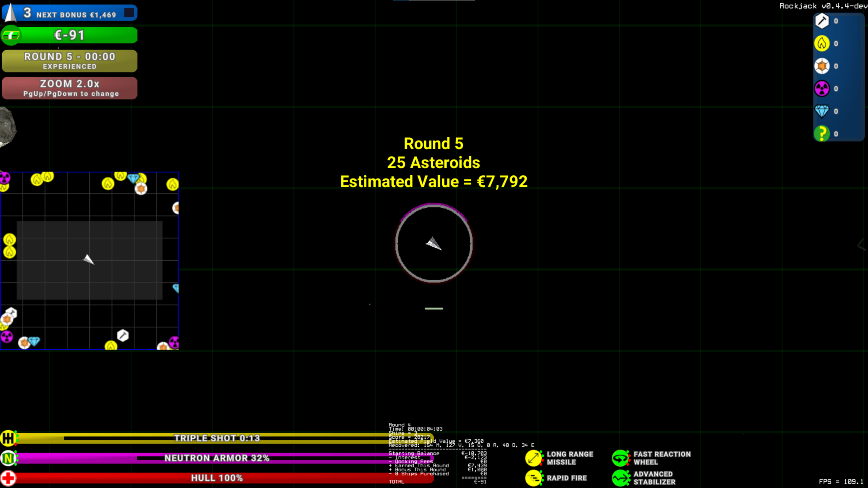
Task: Click the €-91 money balance bar
Action: [69, 35]
